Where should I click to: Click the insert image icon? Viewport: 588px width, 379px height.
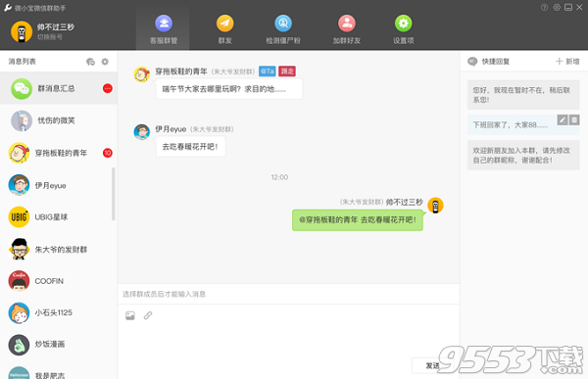point(130,315)
